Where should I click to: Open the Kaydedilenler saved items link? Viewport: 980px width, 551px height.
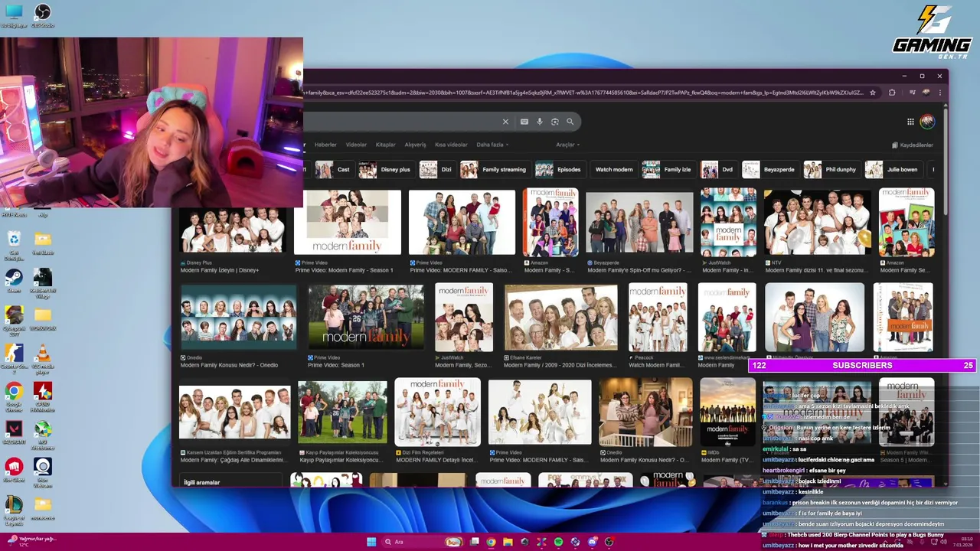coord(913,145)
